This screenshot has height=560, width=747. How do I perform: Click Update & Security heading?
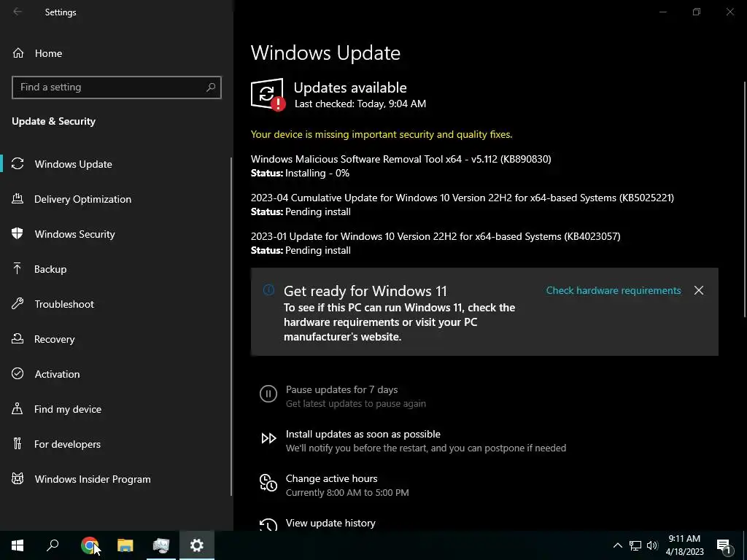pos(54,121)
